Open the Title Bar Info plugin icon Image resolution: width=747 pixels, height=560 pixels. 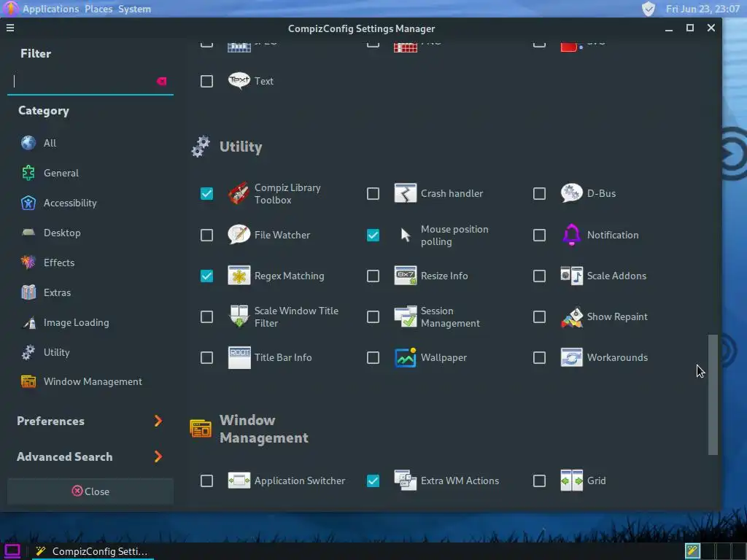pos(239,357)
